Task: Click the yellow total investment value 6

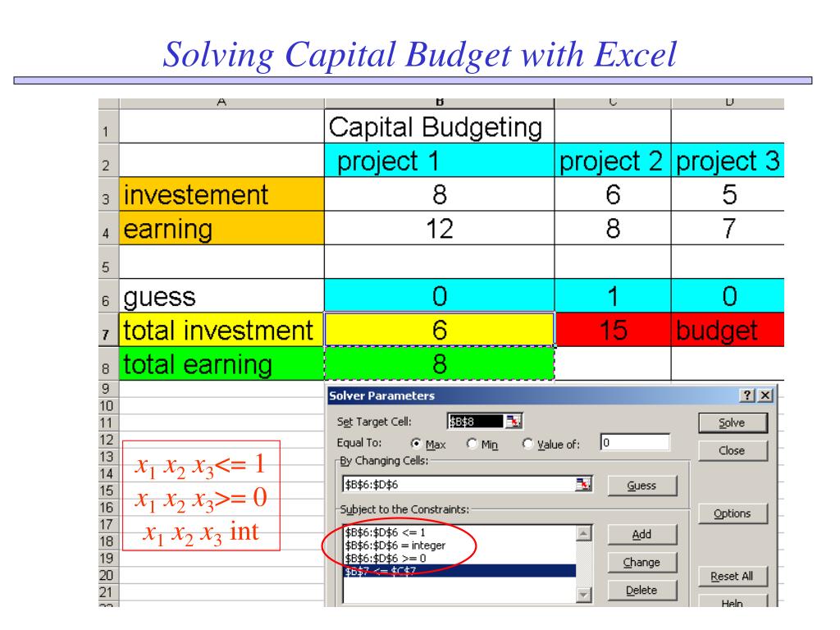Action: coord(440,330)
